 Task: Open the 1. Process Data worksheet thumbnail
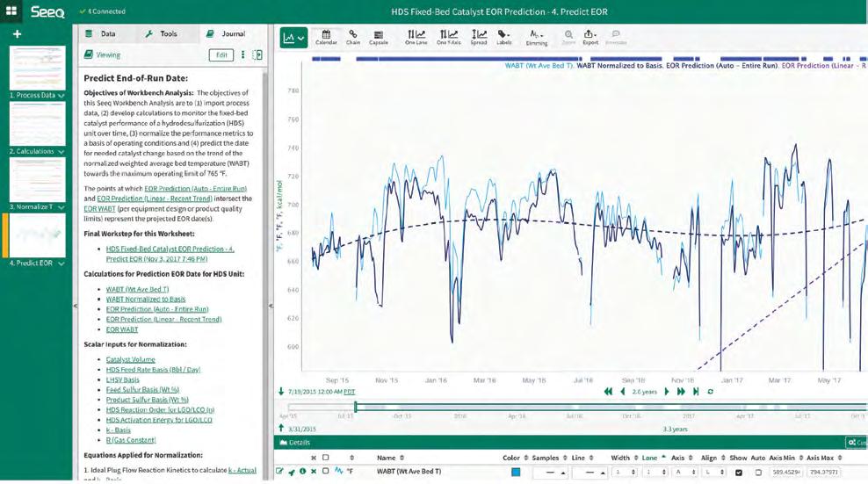(37, 68)
